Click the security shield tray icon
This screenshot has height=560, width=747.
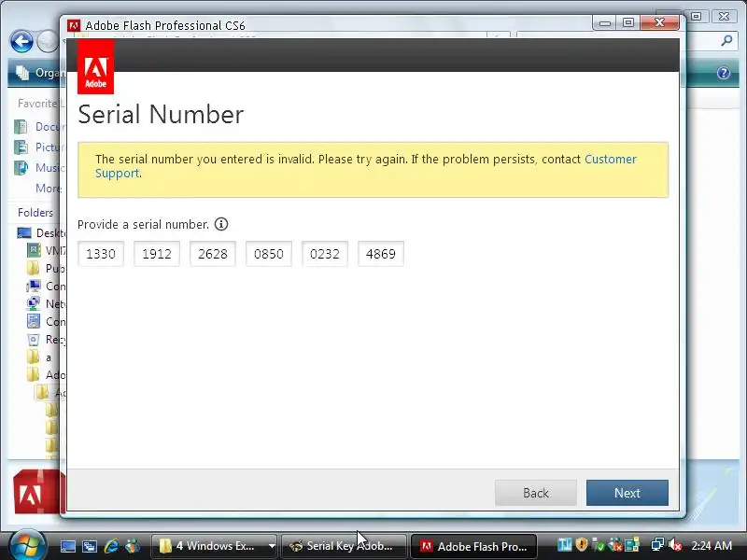(581, 544)
